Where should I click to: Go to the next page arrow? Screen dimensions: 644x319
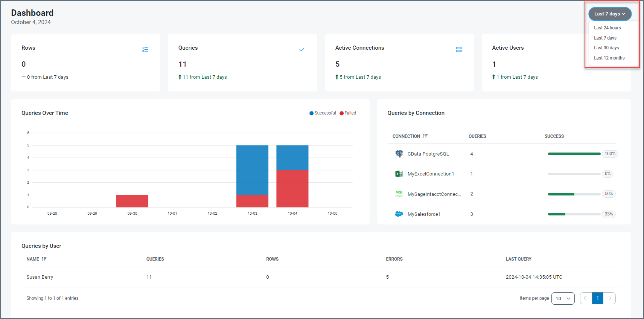[609, 298]
